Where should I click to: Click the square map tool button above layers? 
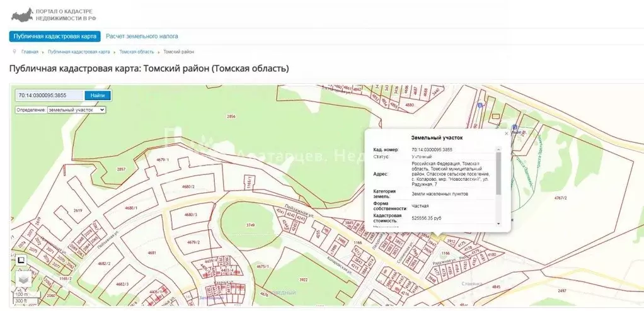click(x=21, y=260)
